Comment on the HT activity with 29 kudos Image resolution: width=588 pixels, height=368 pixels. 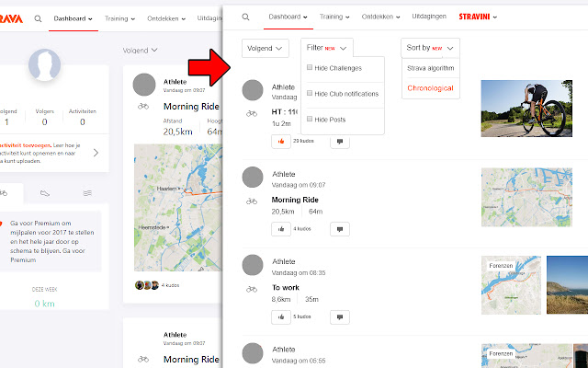coord(340,142)
